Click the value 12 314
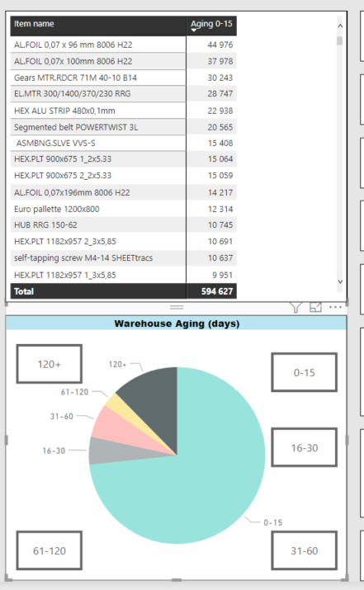364x590 pixels. pos(220,209)
